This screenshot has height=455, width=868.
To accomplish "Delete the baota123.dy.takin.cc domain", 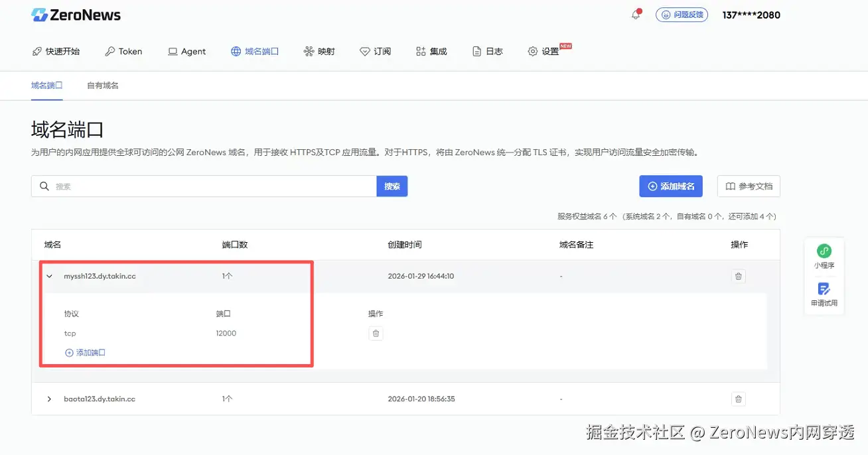I will click(739, 399).
